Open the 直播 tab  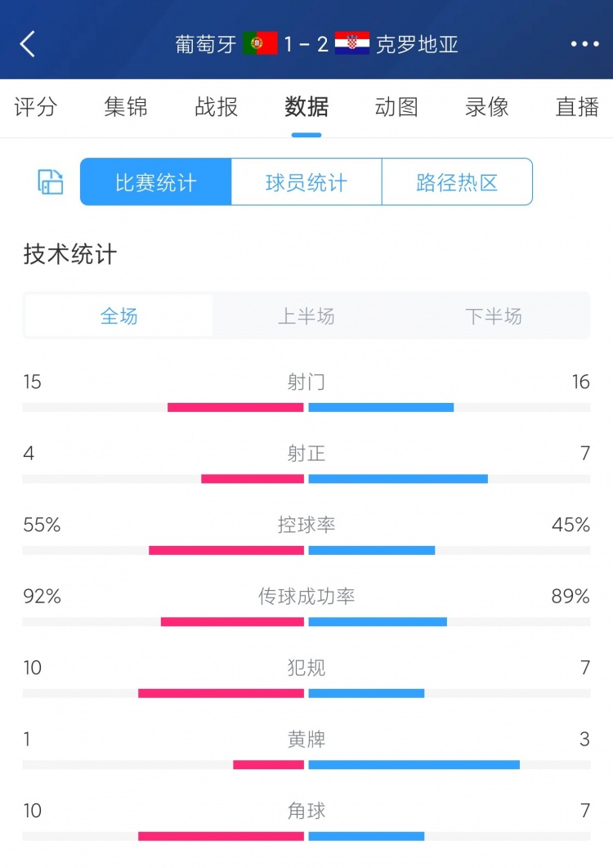click(x=577, y=107)
